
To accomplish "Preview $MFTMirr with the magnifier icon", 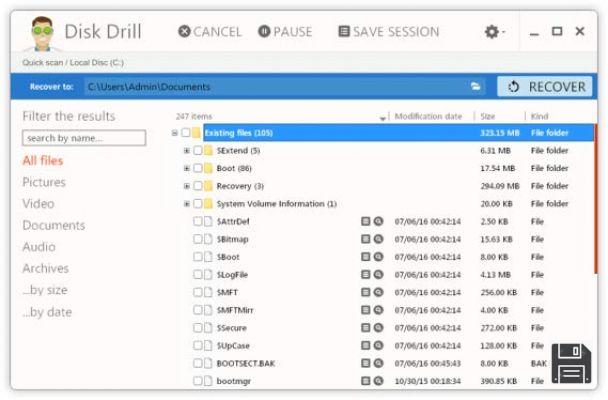I will click(378, 310).
